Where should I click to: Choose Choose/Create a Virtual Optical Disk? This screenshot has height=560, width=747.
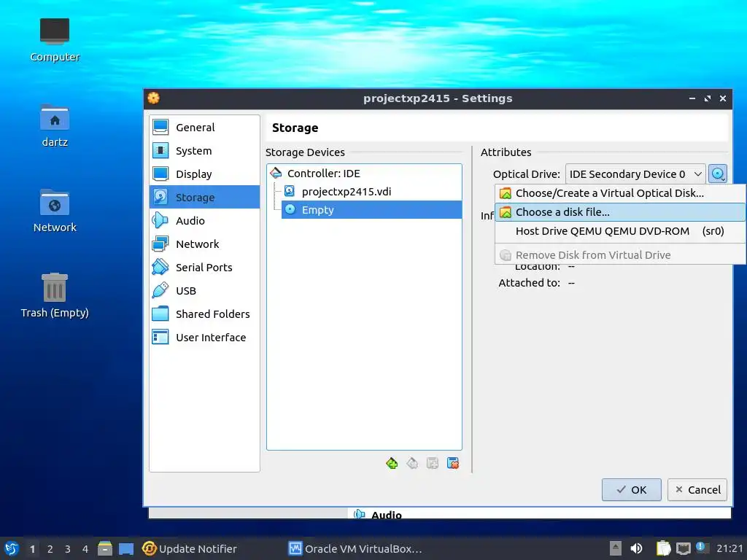[620, 192]
